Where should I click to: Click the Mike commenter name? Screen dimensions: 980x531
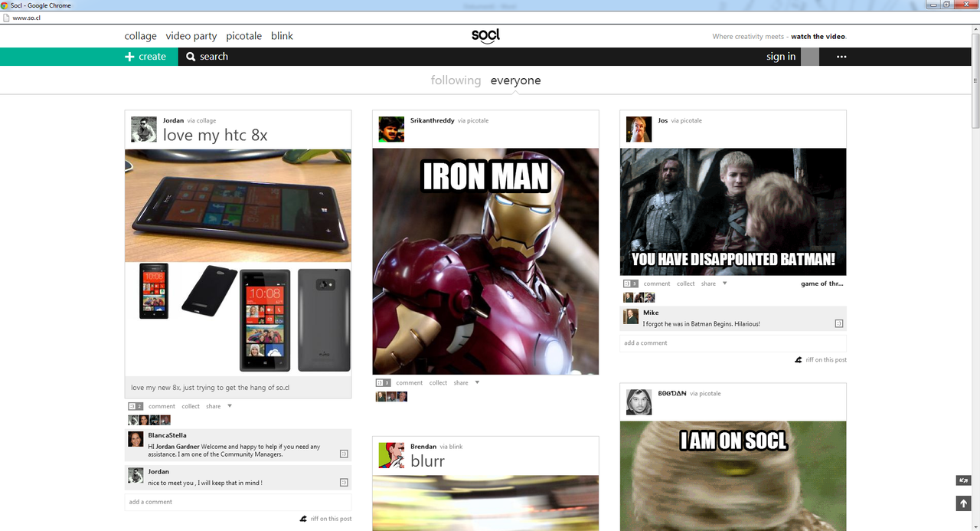tap(651, 313)
